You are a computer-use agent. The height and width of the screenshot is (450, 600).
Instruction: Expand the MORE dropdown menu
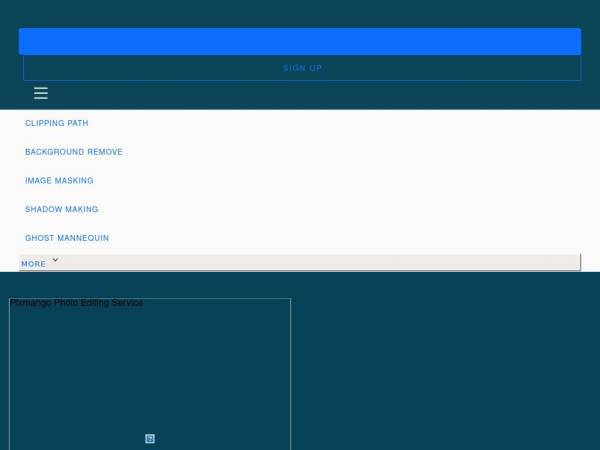pos(300,262)
